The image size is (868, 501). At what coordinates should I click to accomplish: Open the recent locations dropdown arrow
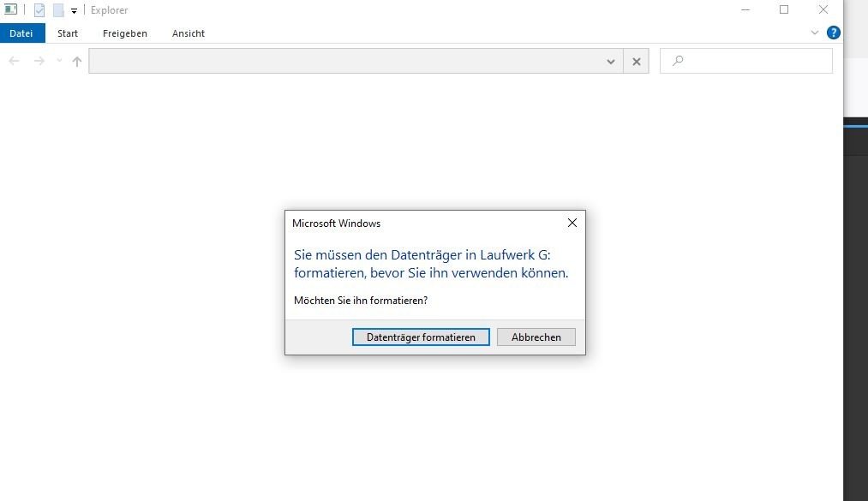tap(58, 61)
